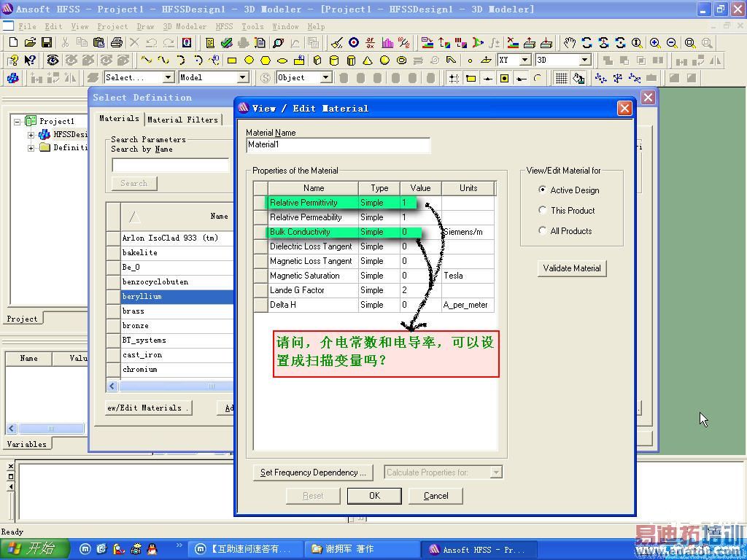The height and width of the screenshot is (560, 747).
Task: Click the Zoom In magnifier icon
Action: coord(655,43)
